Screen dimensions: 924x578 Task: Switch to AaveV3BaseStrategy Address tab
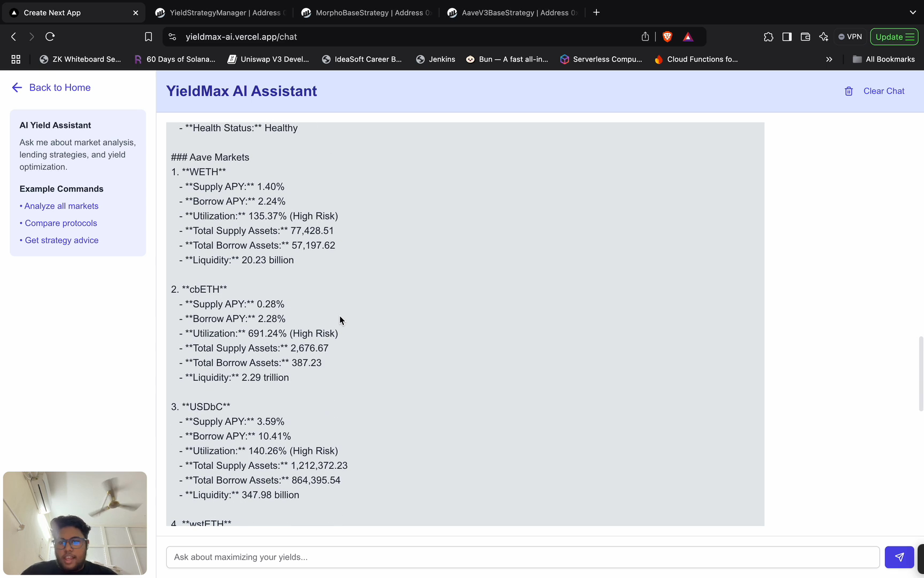[x=513, y=13]
